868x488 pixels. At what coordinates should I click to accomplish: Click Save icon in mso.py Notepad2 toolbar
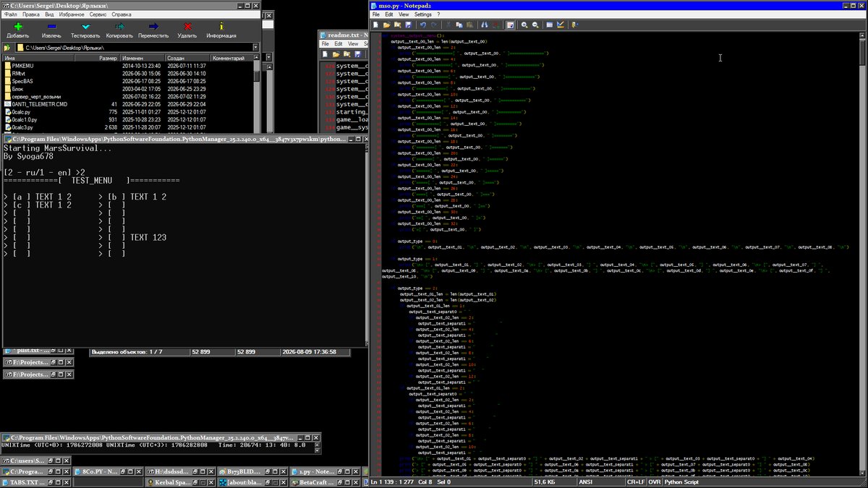click(x=408, y=25)
